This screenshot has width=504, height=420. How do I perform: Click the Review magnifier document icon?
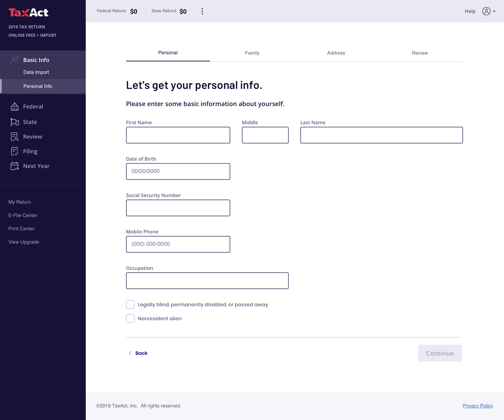coord(15,136)
